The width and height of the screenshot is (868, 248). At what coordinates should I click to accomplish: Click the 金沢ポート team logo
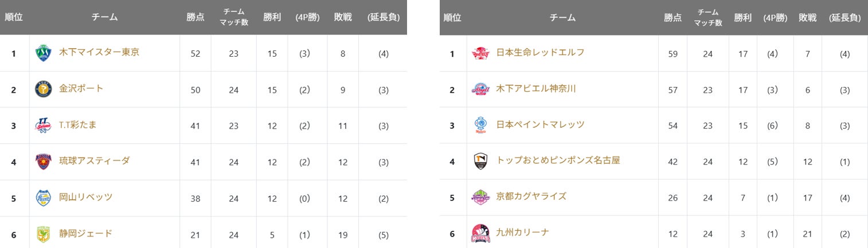coord(44,89)
